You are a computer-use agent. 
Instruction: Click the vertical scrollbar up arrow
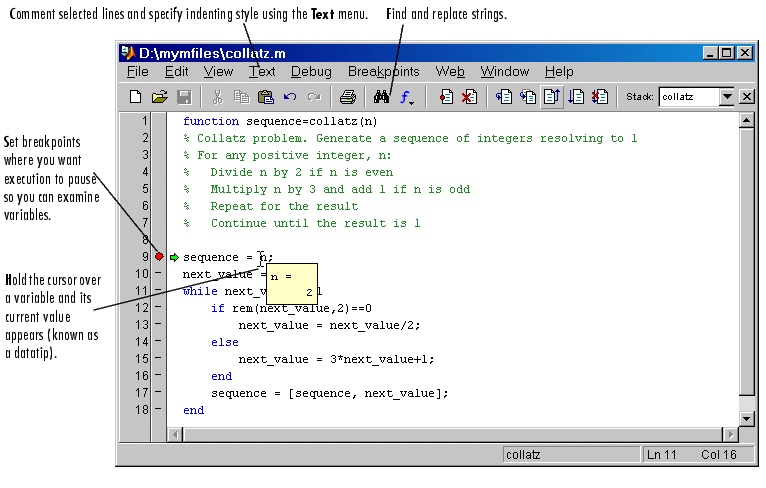[746, 120]
